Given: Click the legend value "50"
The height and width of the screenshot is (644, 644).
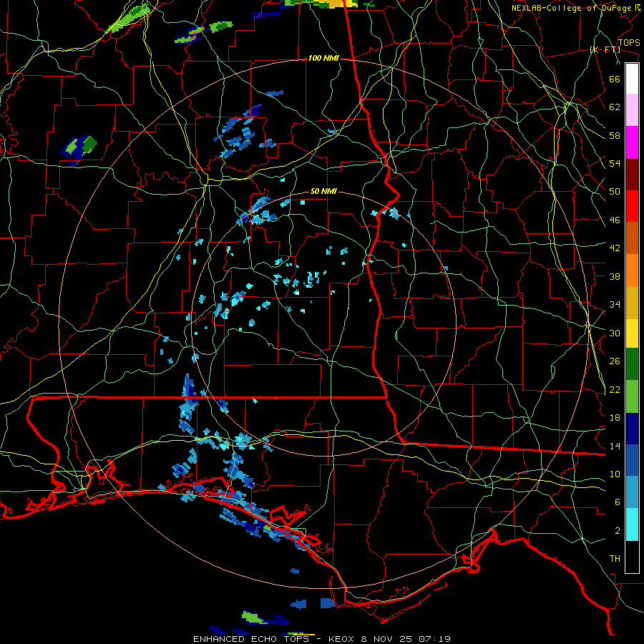Looking at the screenshot, I should 615,192.
